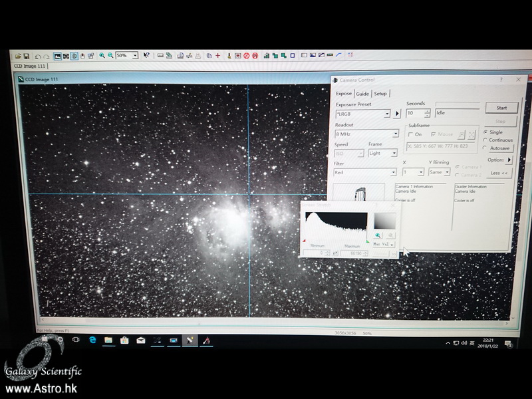Switch to the Setup tab

tap(380, 94)
